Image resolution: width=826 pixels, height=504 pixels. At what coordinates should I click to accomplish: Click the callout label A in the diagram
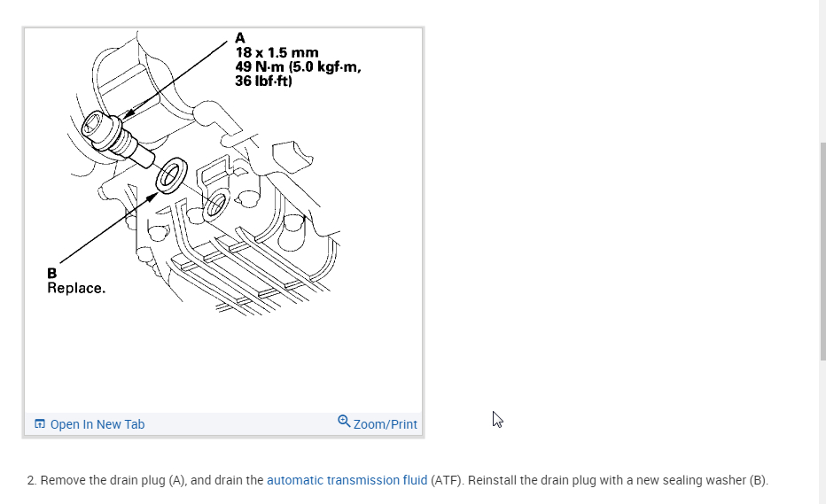[239, 38]
